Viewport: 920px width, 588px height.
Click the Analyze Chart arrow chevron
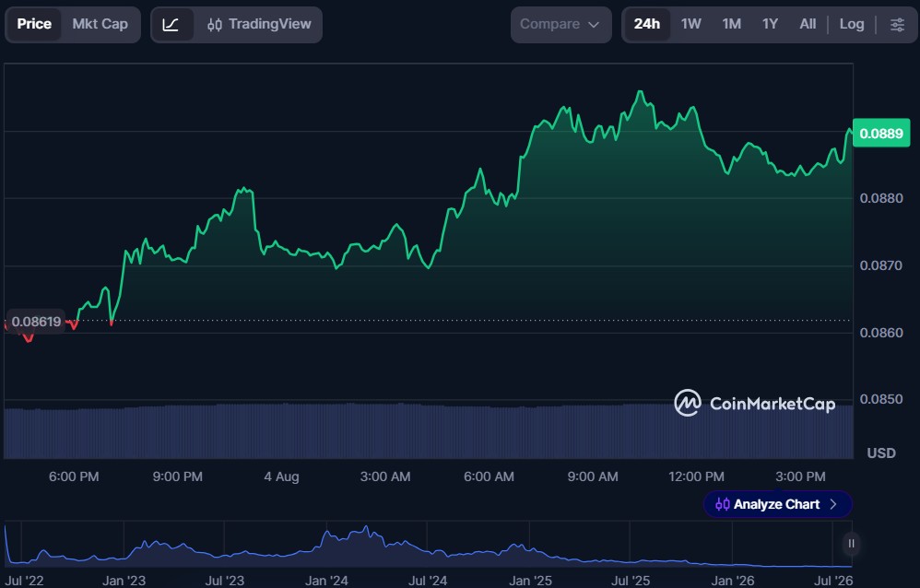[833, 504]
